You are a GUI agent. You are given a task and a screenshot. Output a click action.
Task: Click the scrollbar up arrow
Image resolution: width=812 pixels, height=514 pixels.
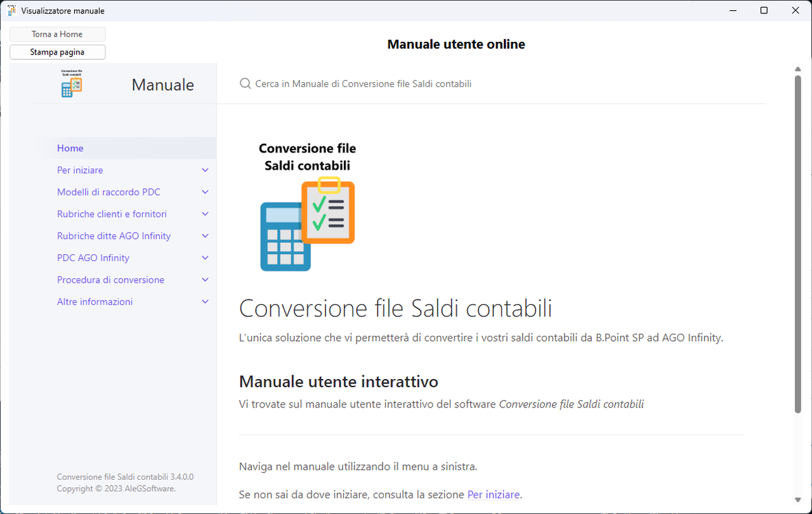pos(798,68)
